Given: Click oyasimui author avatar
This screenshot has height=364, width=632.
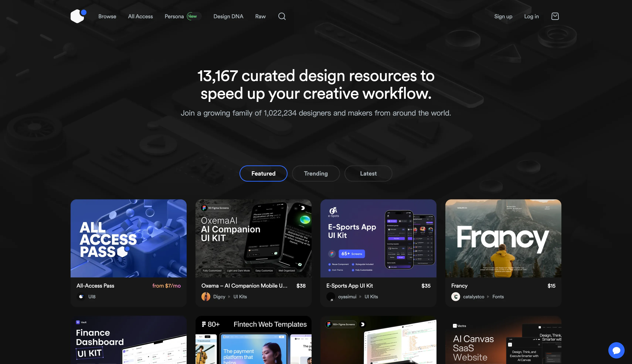Looking at the screenshot, I should (x=331, y=297).
